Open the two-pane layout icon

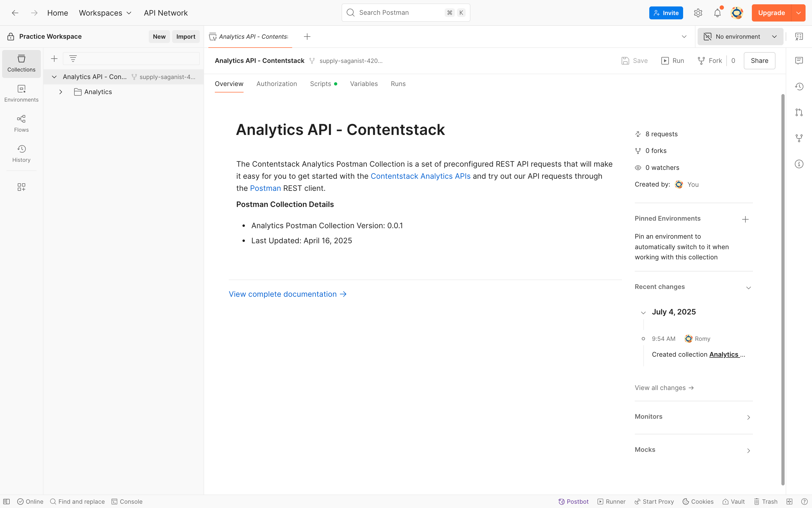click(789, 502)
